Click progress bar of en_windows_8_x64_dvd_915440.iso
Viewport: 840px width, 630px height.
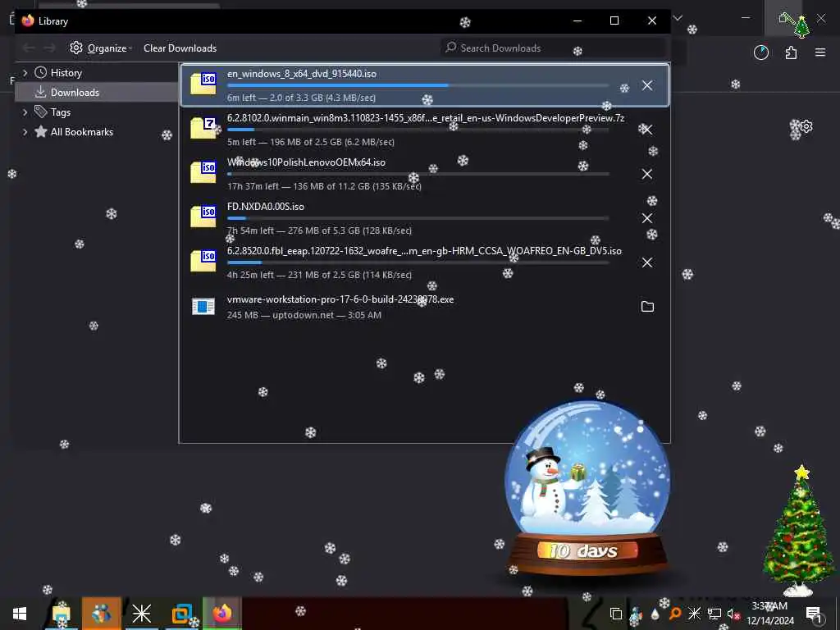pos(418,85)
